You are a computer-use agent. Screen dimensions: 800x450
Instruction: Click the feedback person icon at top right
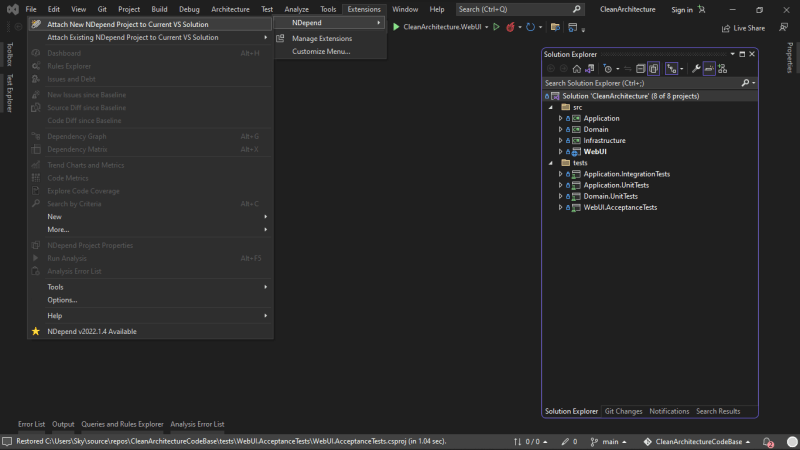coord(784,28)
